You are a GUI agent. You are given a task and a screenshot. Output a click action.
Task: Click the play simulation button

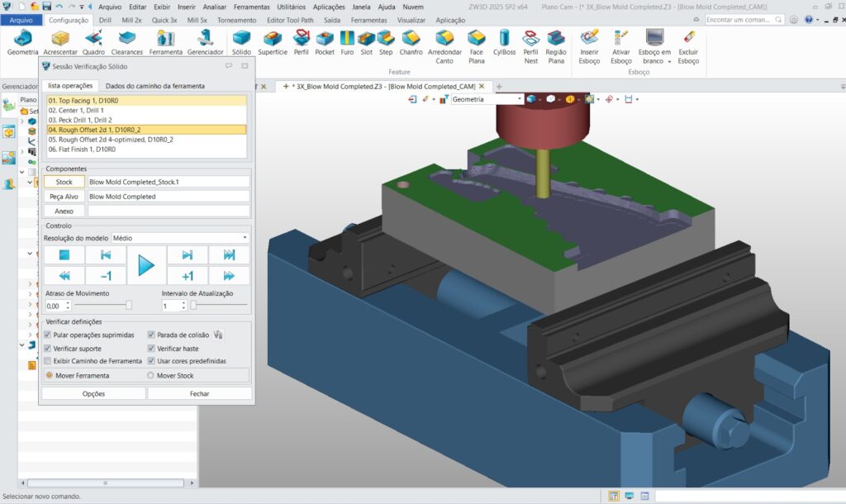coord(146,265)
